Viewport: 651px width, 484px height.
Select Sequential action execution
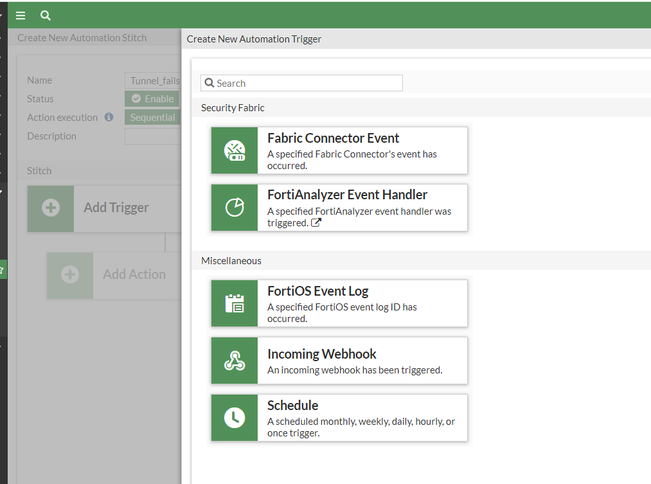click(152, 117)
